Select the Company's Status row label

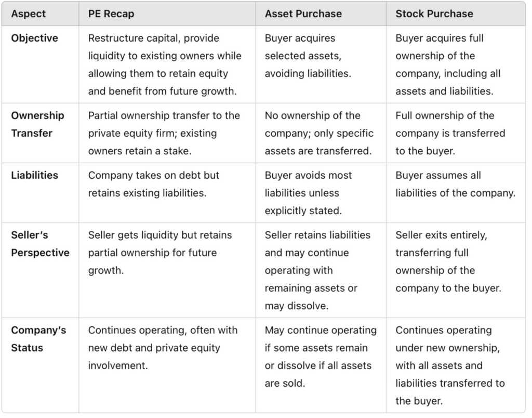click(38, 339)
